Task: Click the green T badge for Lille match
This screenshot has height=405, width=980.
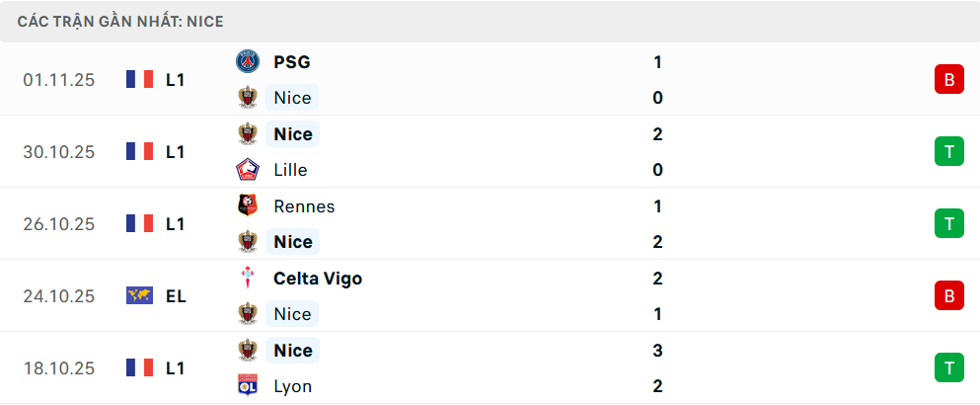Action: tap(948, 151)
